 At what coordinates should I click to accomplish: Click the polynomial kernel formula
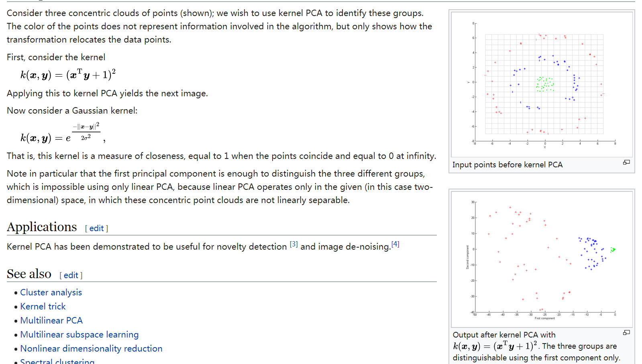click(x=68, y=73)
